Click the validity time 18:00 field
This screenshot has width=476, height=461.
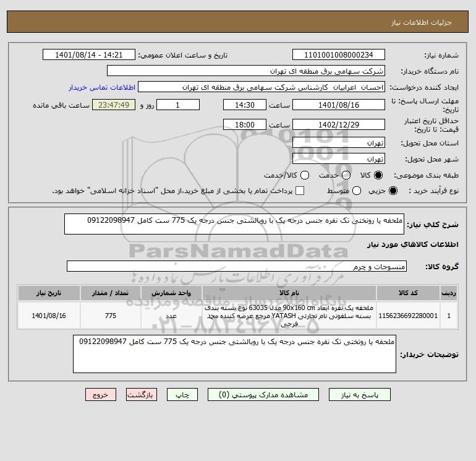point(245,124)
